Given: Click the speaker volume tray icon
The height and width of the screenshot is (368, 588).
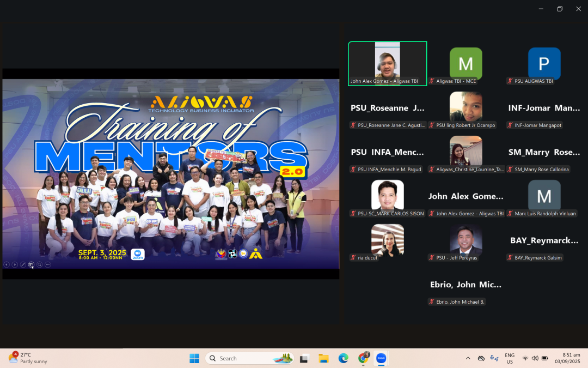Looking at the screenshot, I should [x=535, y=358].
